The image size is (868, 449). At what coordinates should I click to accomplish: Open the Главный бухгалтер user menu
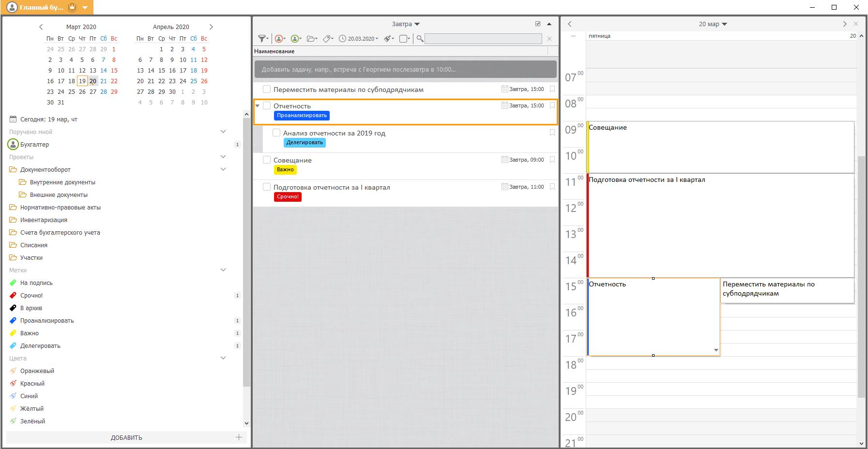(85, 8)
